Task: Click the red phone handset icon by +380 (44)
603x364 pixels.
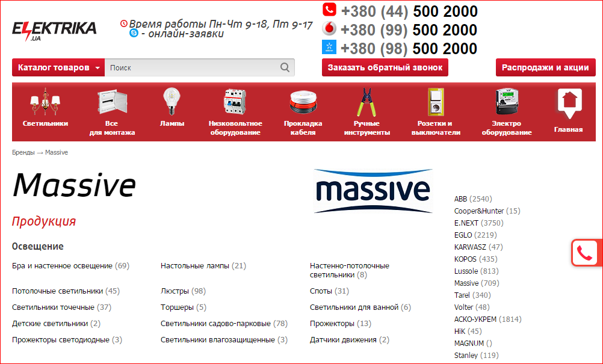Action: point(329,10)
